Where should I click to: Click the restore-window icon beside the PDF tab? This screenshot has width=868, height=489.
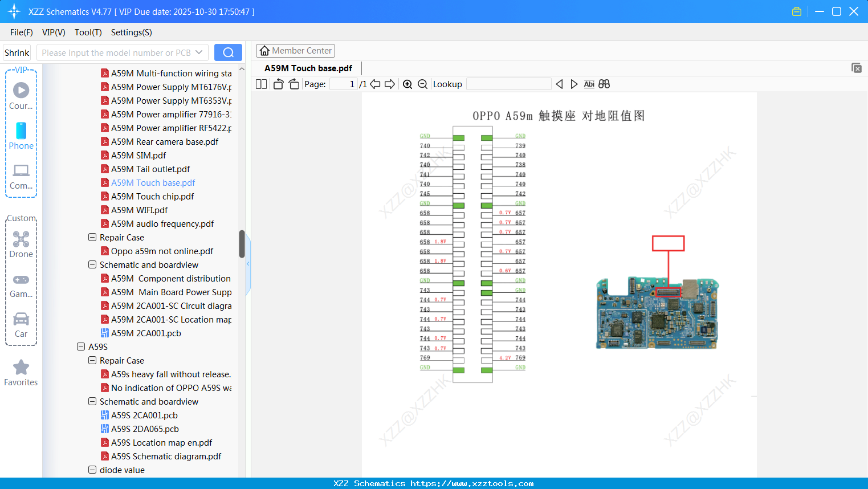(x=857, y=68)
